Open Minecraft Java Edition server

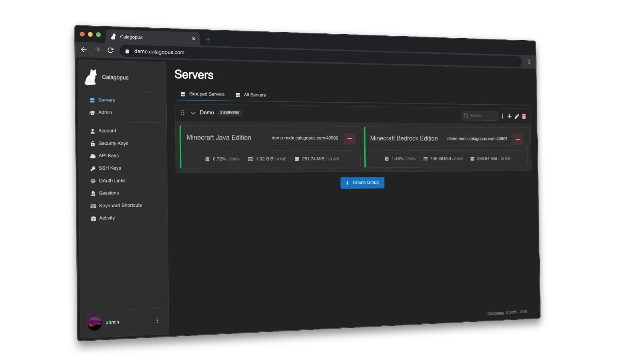219,138
